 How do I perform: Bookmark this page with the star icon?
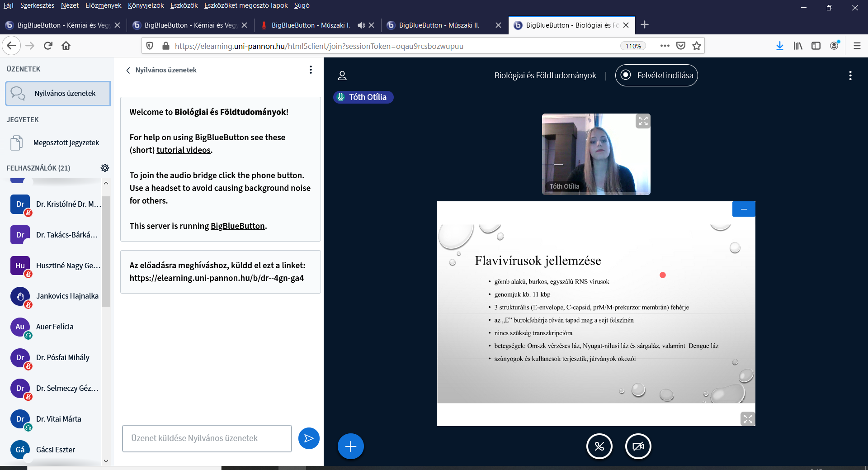(x=697, y=46)
